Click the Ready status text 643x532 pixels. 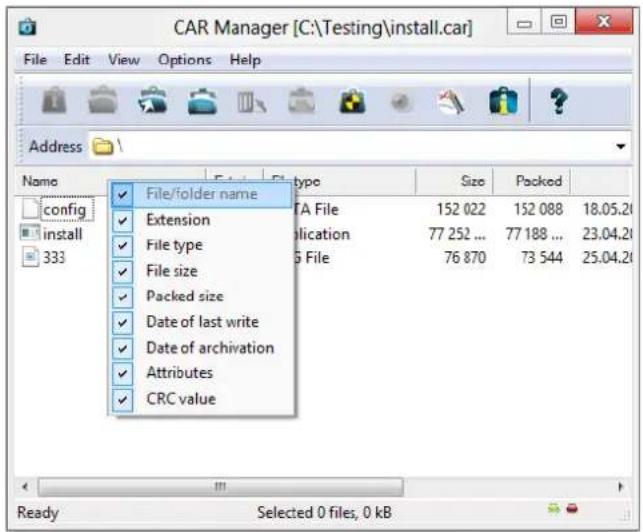(x=38, y=513)
